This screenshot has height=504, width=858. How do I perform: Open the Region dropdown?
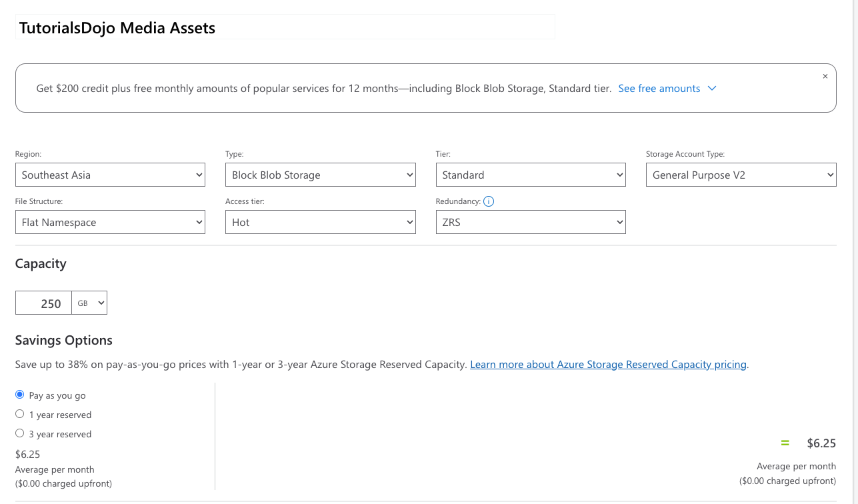coord(110,175)
